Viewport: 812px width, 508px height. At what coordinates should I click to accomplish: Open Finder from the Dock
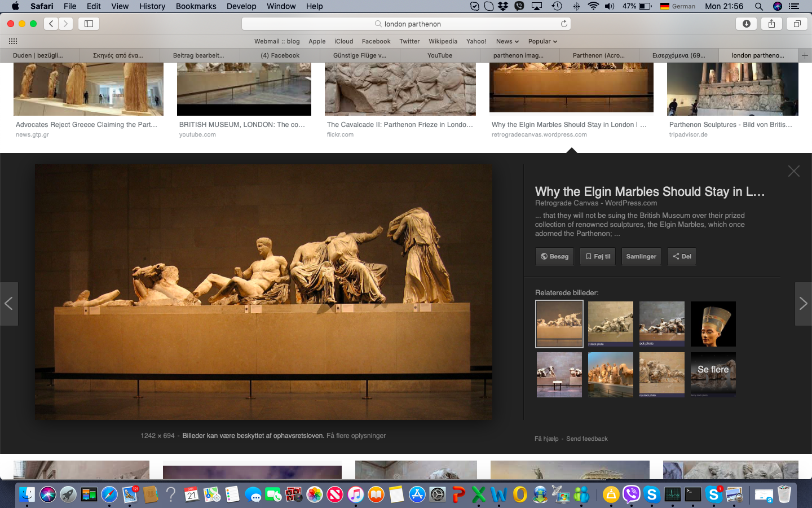coord(27,494)
